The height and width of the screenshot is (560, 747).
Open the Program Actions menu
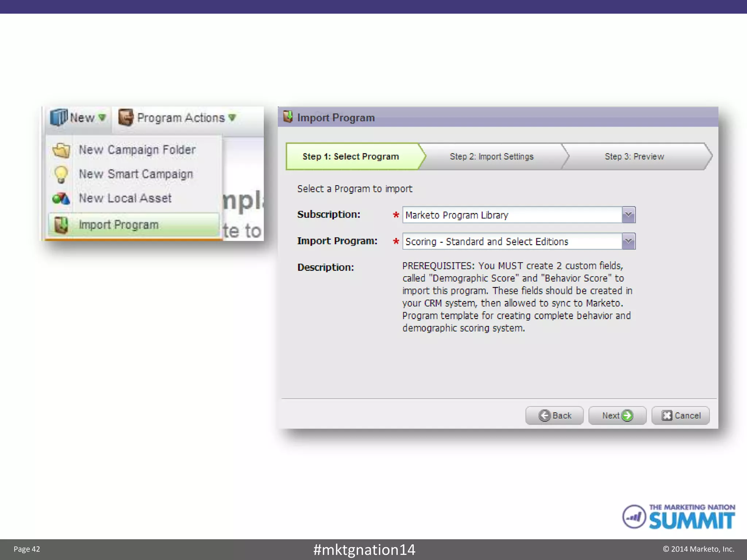click(178, 117)
